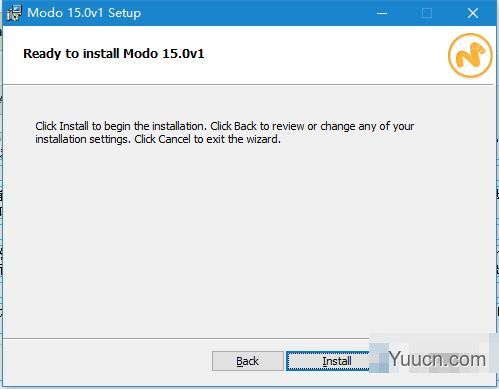Close the Modo 15.0v1 Setup window
Viewport: 499px width, 389px height.
tap(473, 13)
